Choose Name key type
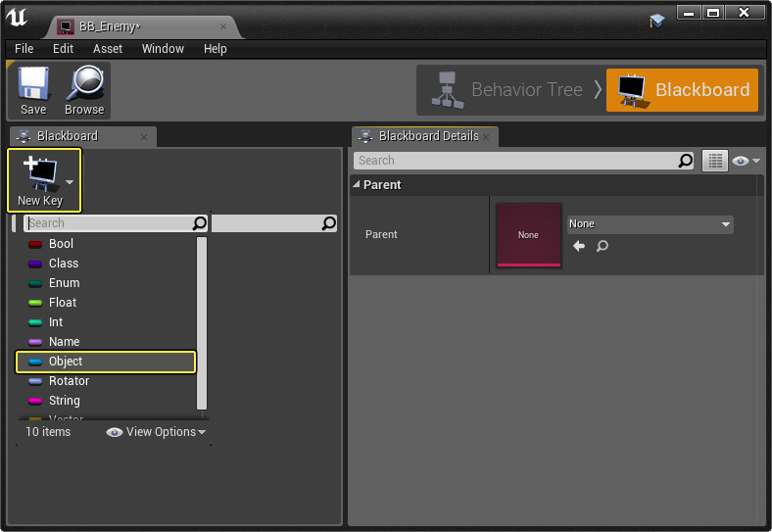The height and width of the screenshot is (532, 772). click(x=106, y=342)
